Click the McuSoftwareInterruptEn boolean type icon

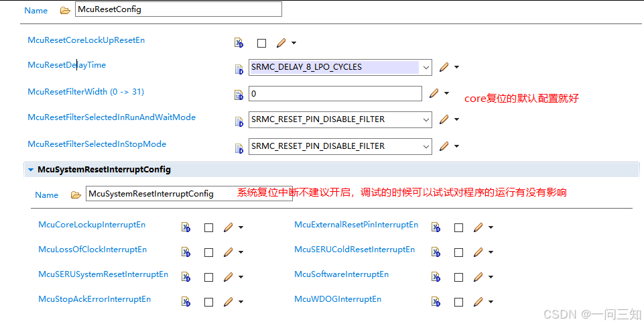coord(436,277)
